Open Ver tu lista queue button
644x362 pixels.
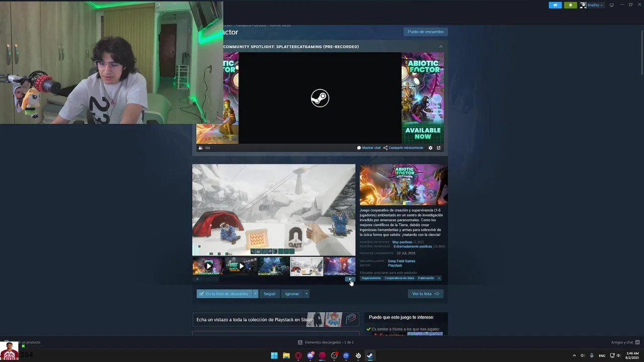coord(426,294)
